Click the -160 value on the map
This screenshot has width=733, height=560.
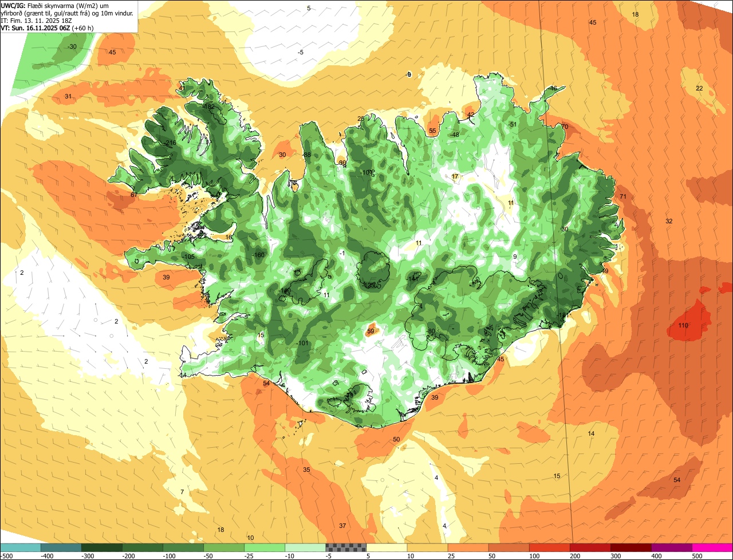pyautogui.click(x=259, y=255)
